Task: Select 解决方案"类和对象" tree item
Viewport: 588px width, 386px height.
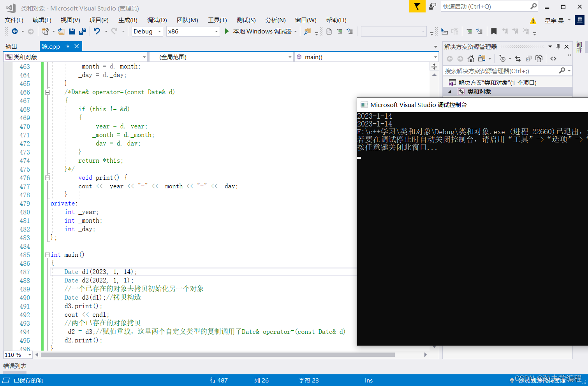Action: 497,82
